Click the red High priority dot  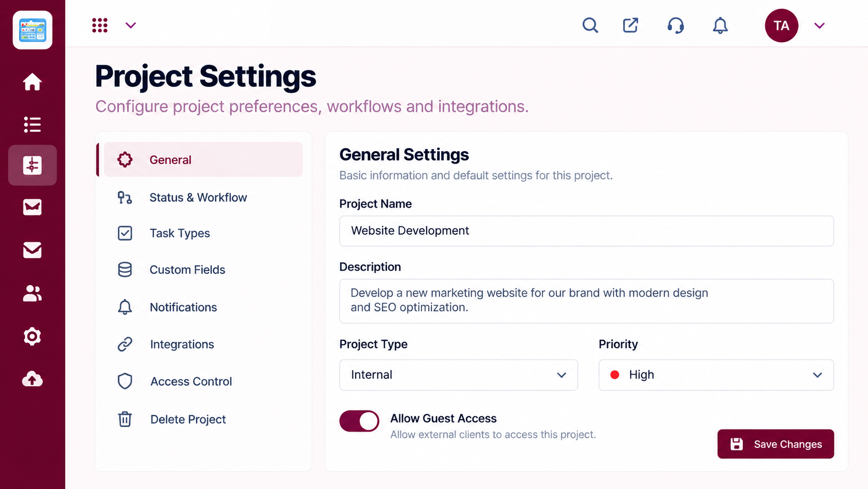(x=615, y=375)
